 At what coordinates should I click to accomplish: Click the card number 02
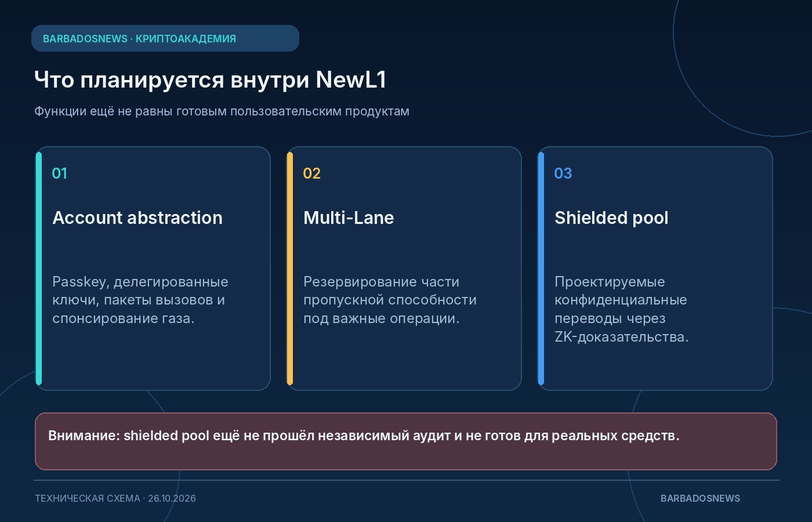(312, 173)
